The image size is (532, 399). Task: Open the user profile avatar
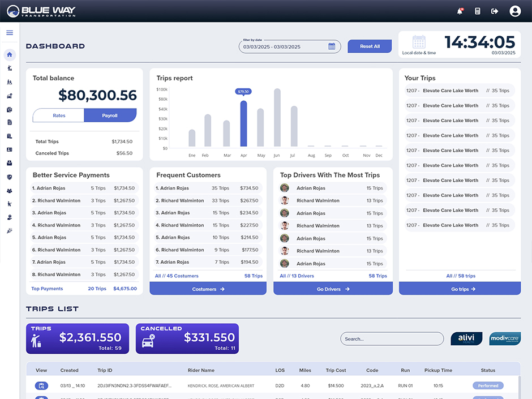coord(514,11)
